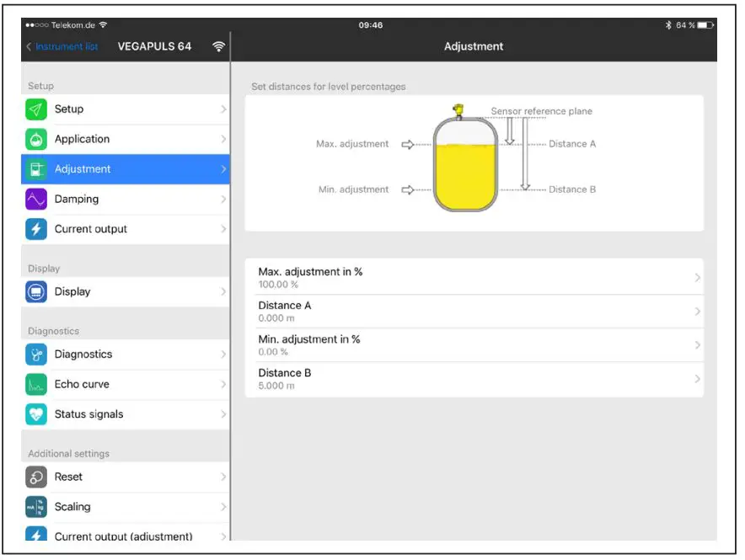The height and width of the screenshot is (560, 745).
Task: Click the chevron on the Display row
Action: [x=223, y=291]
